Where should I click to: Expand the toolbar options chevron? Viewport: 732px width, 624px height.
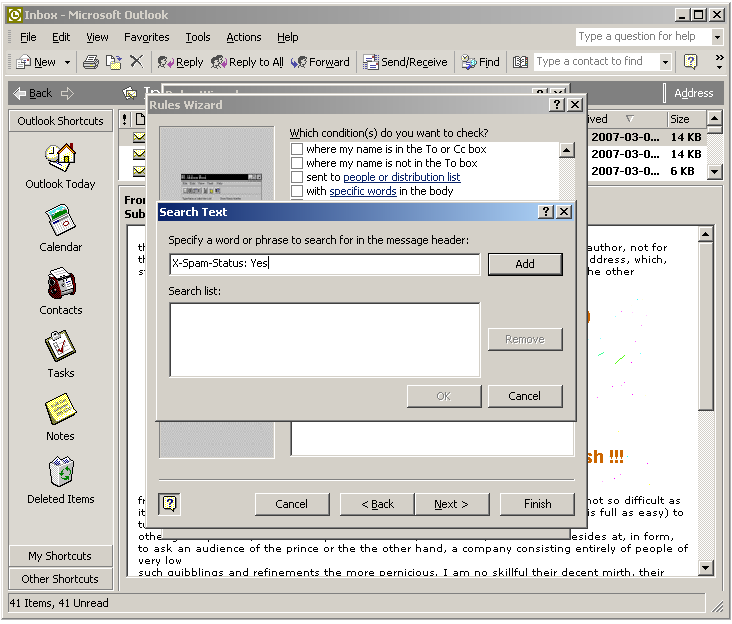pos(720,62)
